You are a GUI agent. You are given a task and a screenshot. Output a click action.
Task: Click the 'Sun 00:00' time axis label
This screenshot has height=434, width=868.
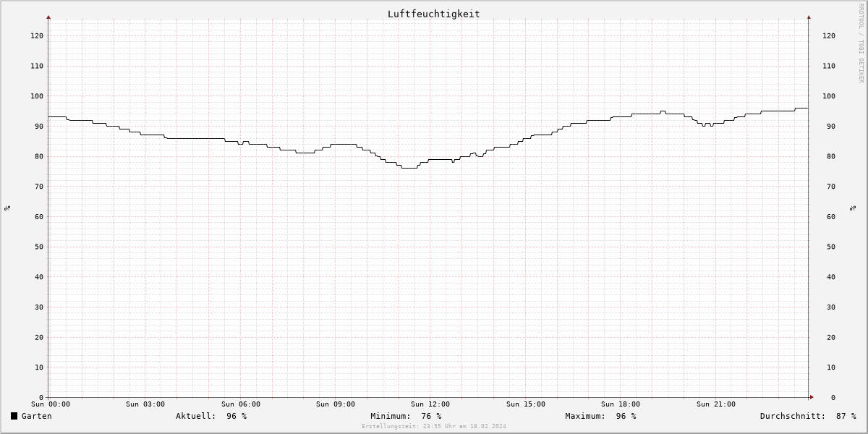coord(51,404)
